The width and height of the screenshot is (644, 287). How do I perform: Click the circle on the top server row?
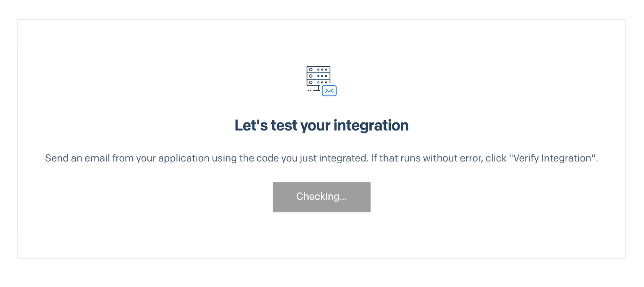[311, 70]
